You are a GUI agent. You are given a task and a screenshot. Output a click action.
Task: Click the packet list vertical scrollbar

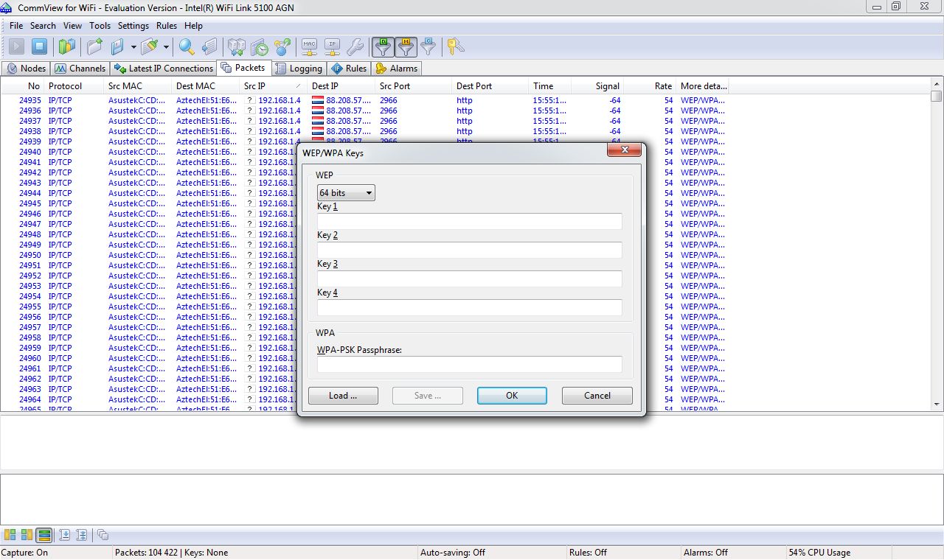coord(937,245)
